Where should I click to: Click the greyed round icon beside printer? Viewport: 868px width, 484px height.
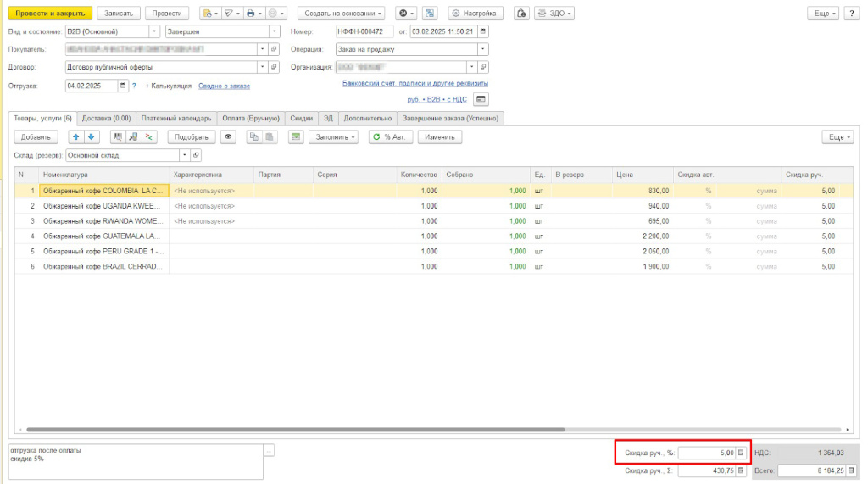[x=275, y=14]
